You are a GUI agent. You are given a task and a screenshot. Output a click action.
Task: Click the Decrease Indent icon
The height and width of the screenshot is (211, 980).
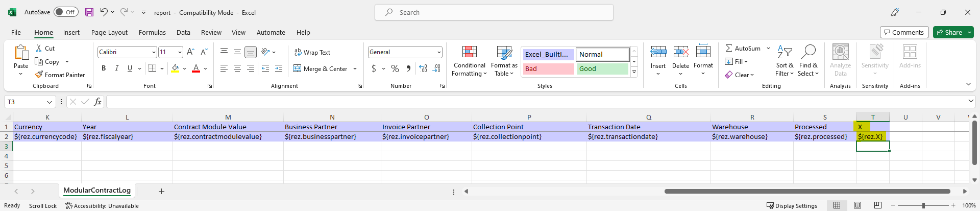coord(265,68)
